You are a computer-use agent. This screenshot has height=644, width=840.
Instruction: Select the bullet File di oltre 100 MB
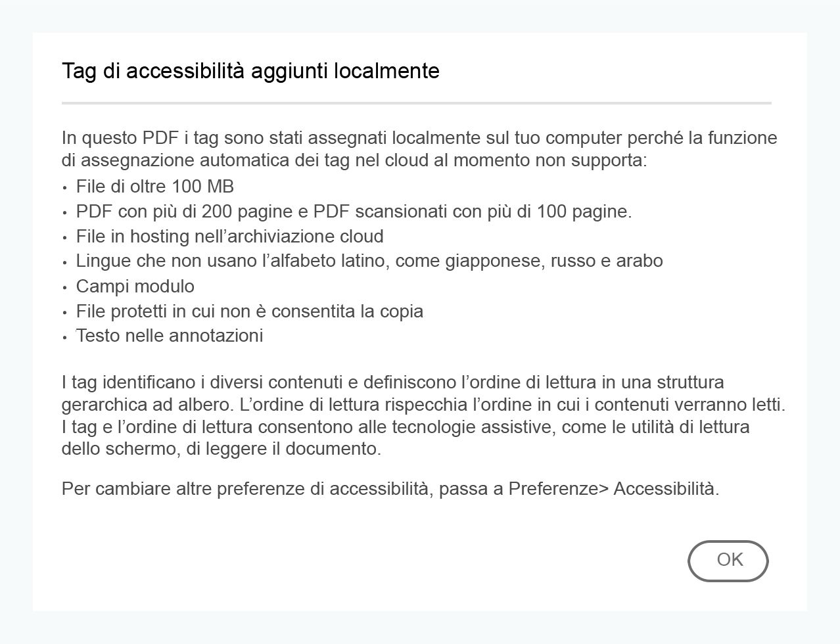click(155, 187)
